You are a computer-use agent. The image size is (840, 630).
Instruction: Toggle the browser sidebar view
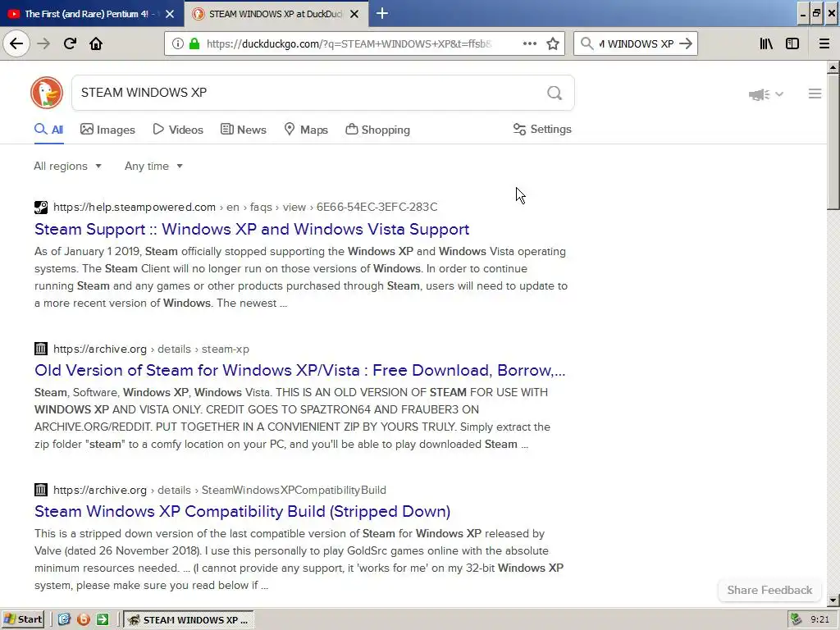792,43
